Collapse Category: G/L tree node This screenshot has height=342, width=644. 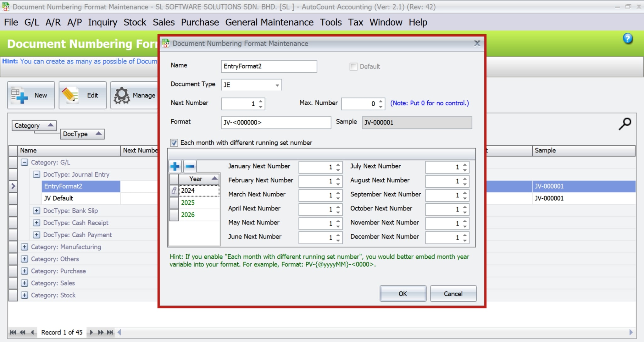point(24,163)
